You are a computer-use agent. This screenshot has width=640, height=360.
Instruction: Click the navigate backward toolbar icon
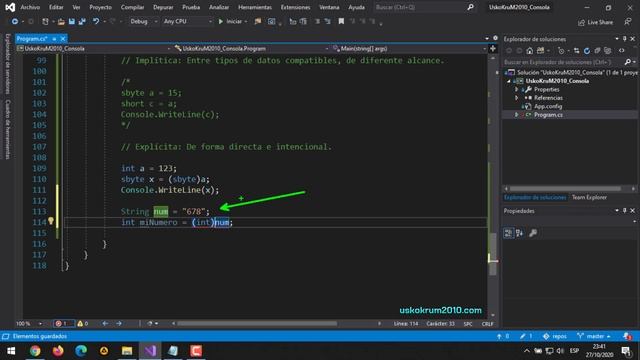tap(14, 21)
